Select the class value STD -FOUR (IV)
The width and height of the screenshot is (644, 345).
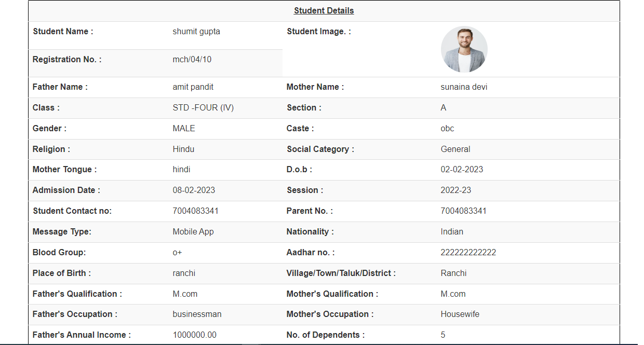coord(203,108)
